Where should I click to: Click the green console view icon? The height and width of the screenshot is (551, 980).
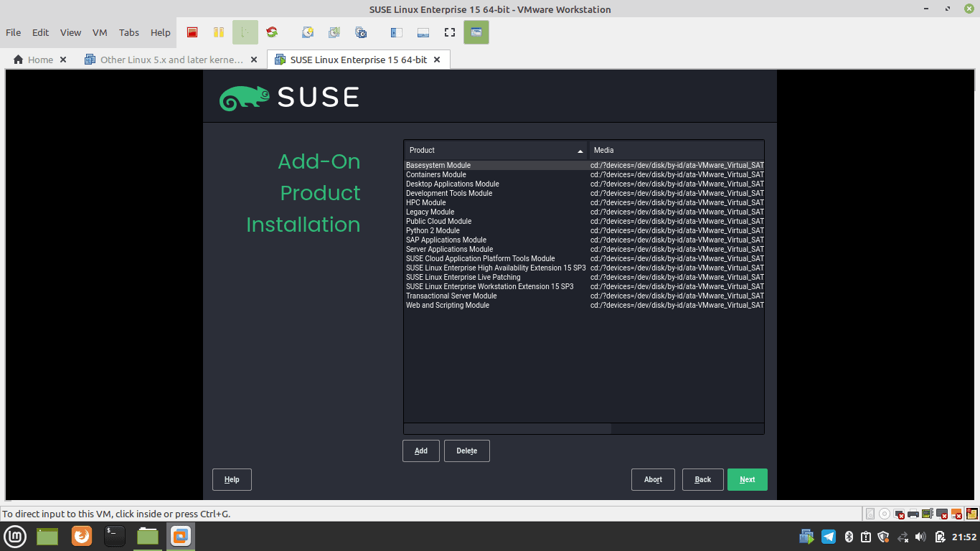click(x=476, y=32)
